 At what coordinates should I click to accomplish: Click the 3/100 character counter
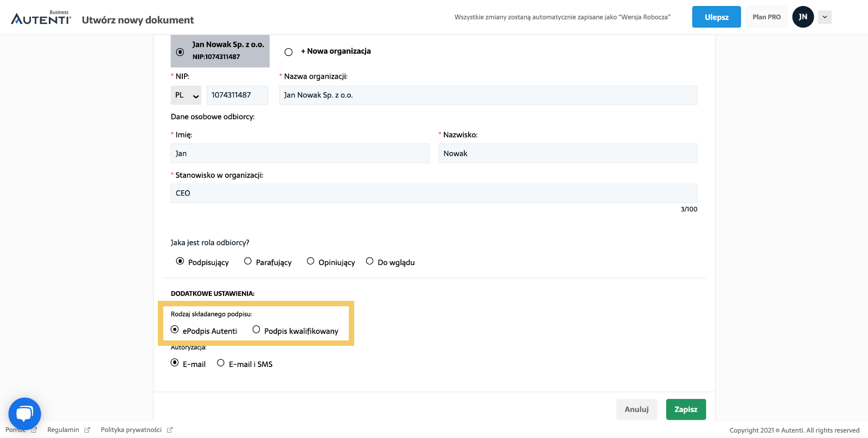[x=689, y=209]
